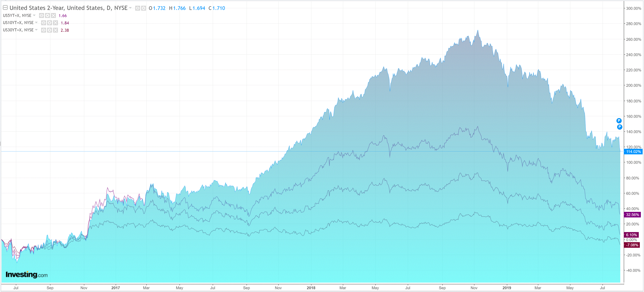Collapse the legend with minus box
The height and width of the screenshot is (292, 644).
[5, 8]
